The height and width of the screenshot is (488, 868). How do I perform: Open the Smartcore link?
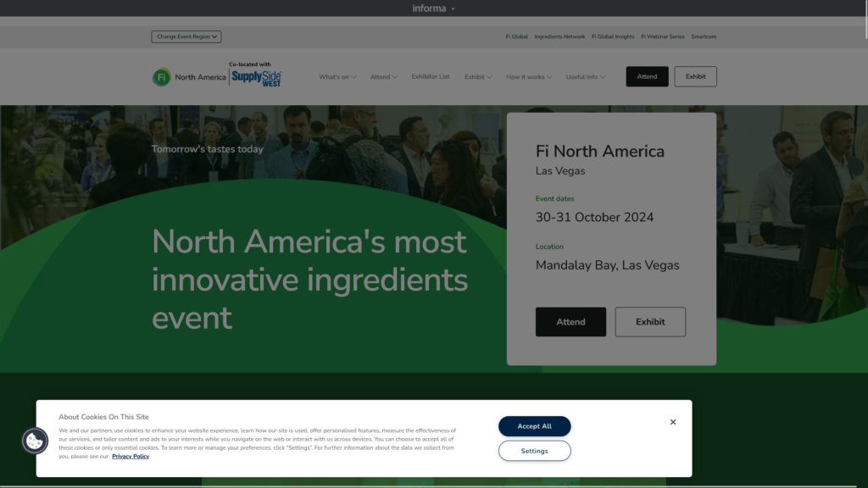(x=704, y=36)
